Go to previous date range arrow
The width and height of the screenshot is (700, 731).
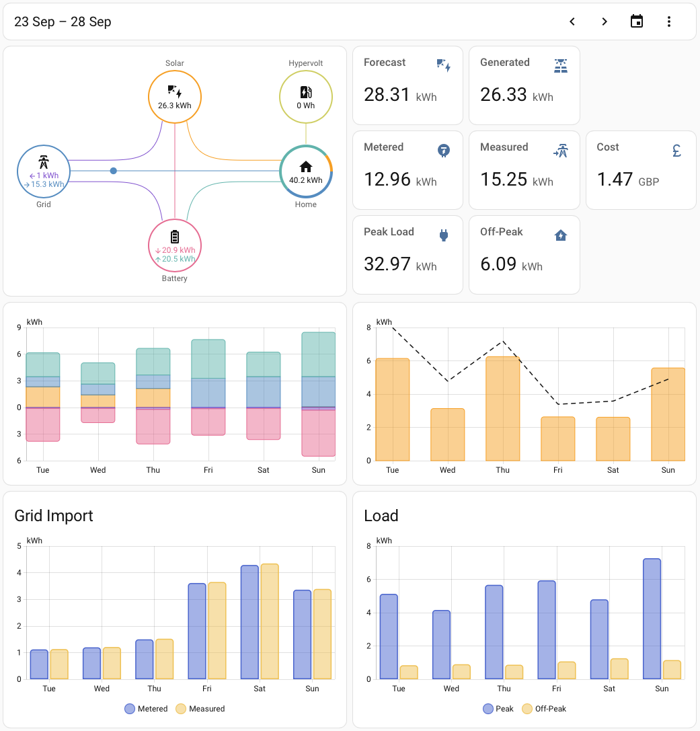[x=572, y=22]
